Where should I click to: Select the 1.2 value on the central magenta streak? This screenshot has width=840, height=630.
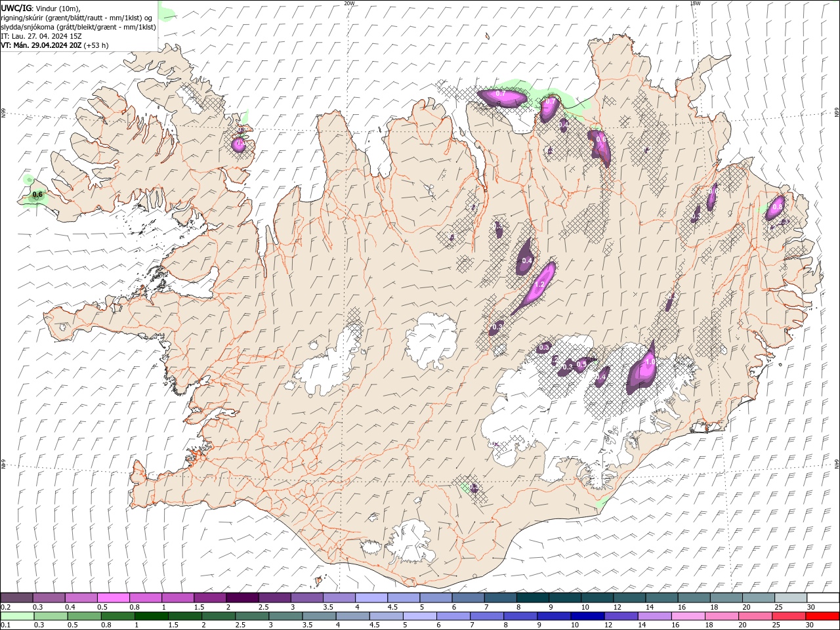540,284
